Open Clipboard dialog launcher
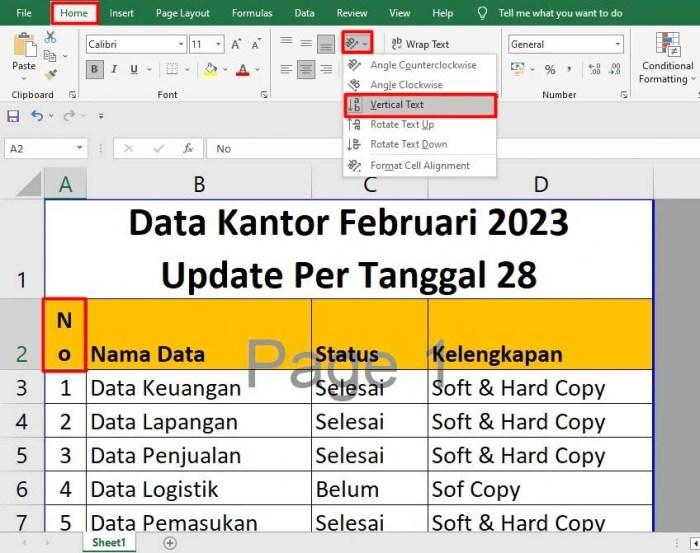Viewport: 700px width, 553px height. 72,95
